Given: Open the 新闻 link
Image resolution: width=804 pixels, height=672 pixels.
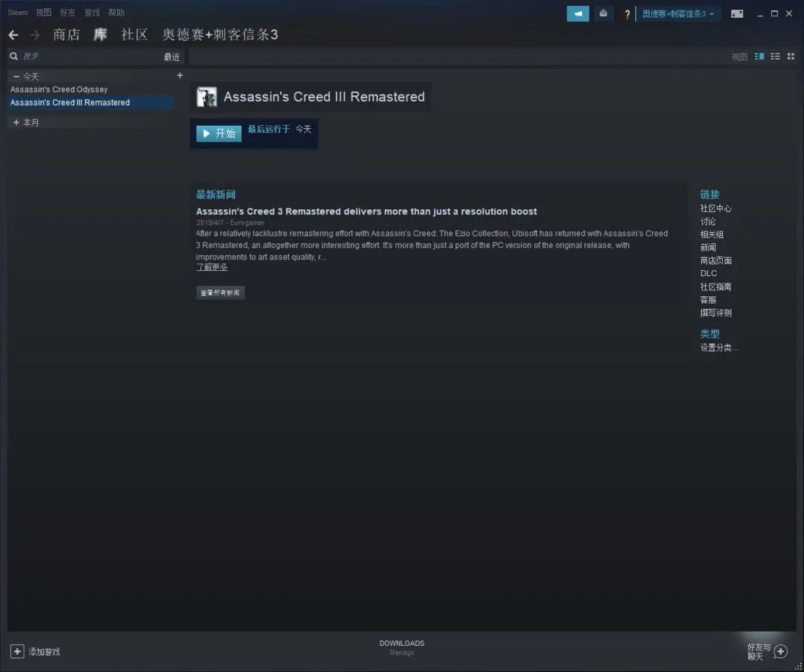Looking at the screenshot, I should click(x=708, y=248).
